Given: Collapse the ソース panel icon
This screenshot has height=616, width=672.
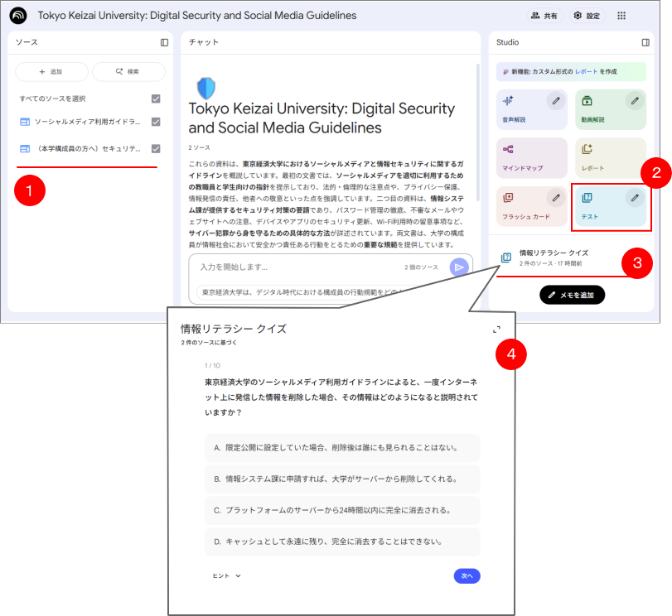Looking at the screenshot, I should pos(165,42).
